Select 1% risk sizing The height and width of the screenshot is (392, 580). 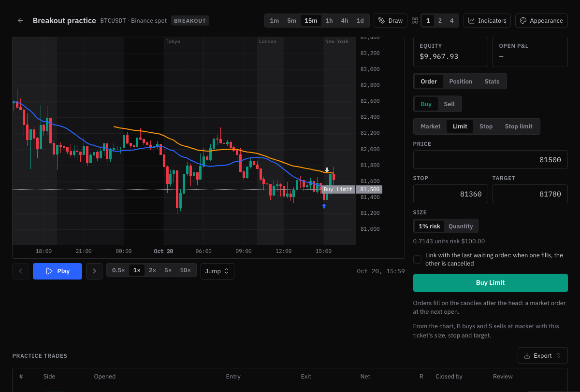(x=429, y=226)
